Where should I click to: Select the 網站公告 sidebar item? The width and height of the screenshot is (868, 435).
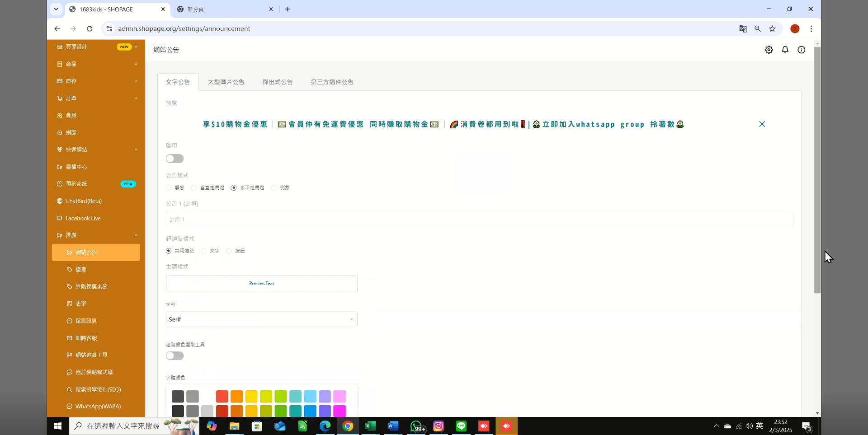coord(96,253)
